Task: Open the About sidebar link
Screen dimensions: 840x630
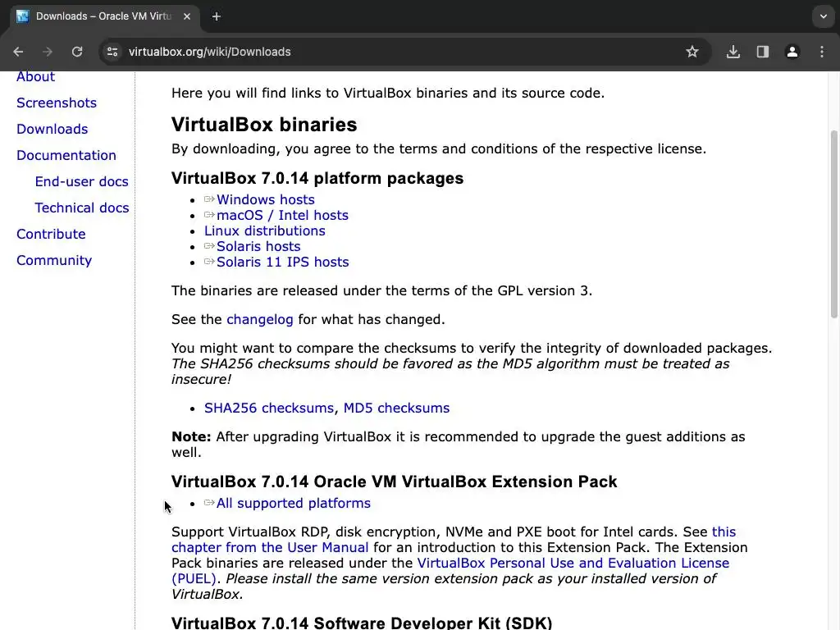Action: [35, 76]
